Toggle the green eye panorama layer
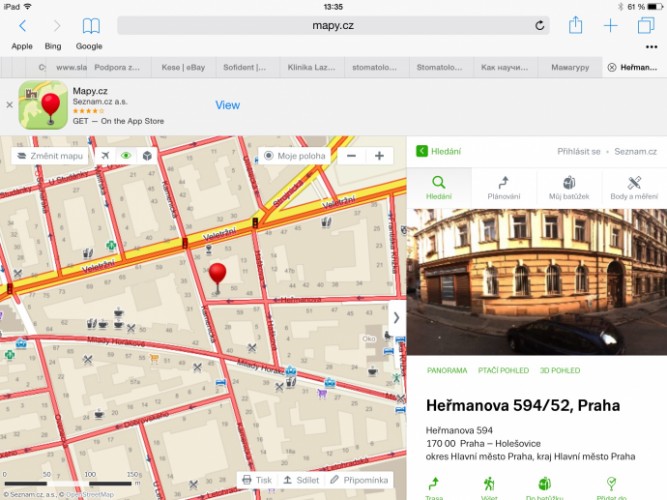Image resolution: width=667 pixels, height=500 pixels. tap(126, 156)
